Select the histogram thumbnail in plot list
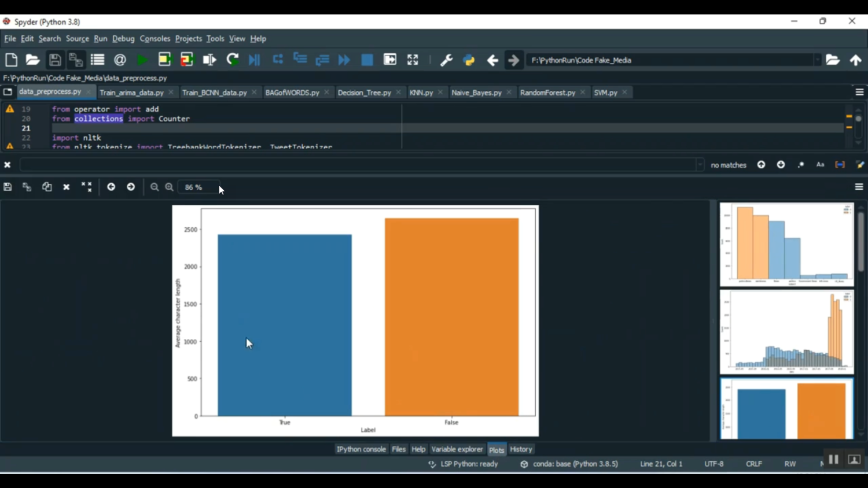This screenshot has width=868, height=488. tap(786, 332)
